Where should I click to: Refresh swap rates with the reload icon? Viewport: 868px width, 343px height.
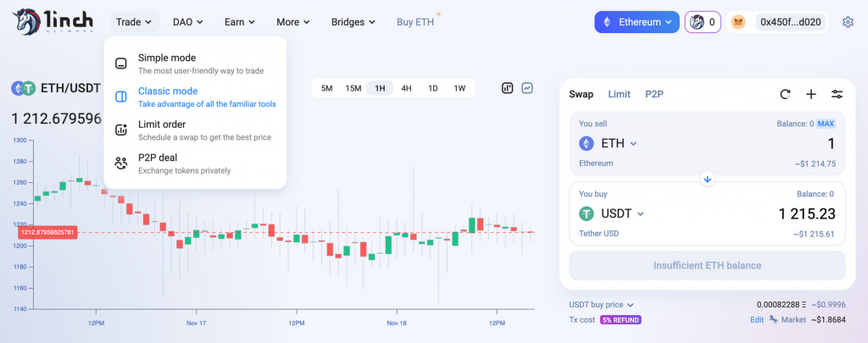tap(785, 95)
